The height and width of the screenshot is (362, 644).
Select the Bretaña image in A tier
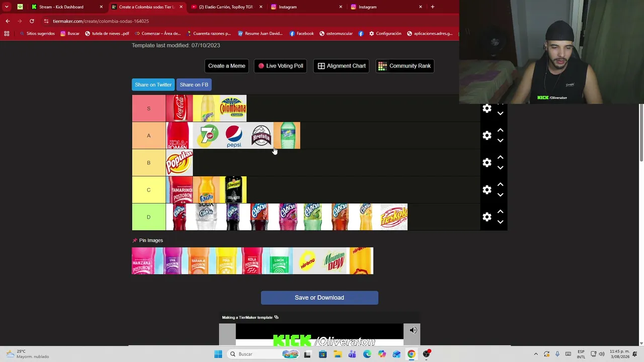(260, 136)
